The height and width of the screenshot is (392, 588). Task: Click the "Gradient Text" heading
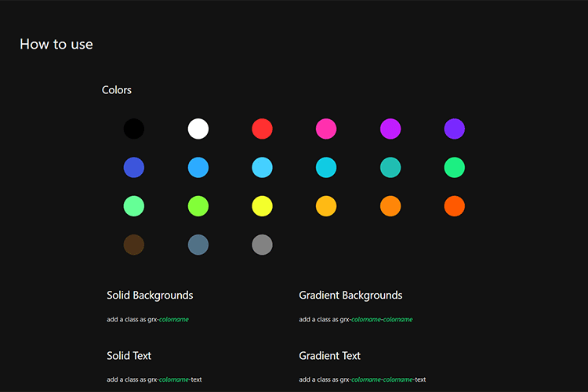click(330, 356)
